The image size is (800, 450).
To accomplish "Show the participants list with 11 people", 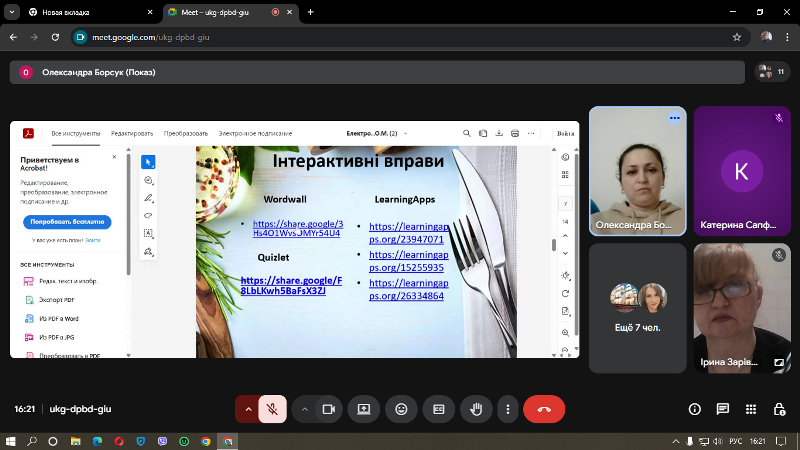I will point(771,72).
